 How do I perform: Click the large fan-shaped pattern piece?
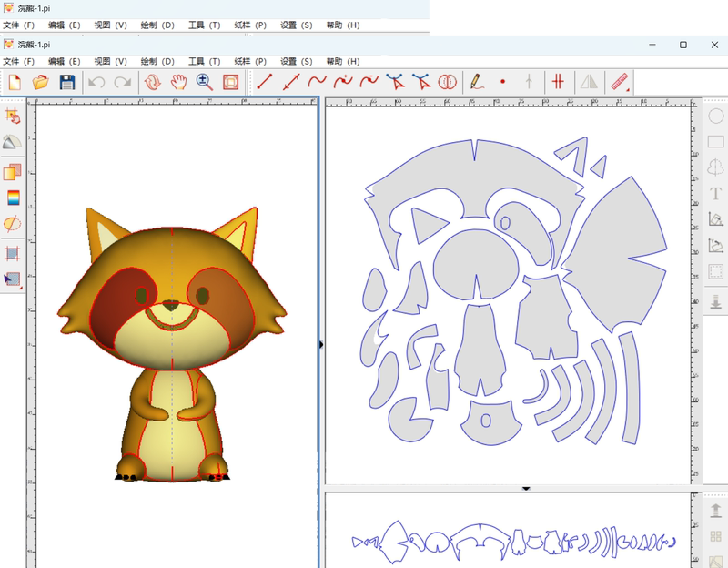618,256
